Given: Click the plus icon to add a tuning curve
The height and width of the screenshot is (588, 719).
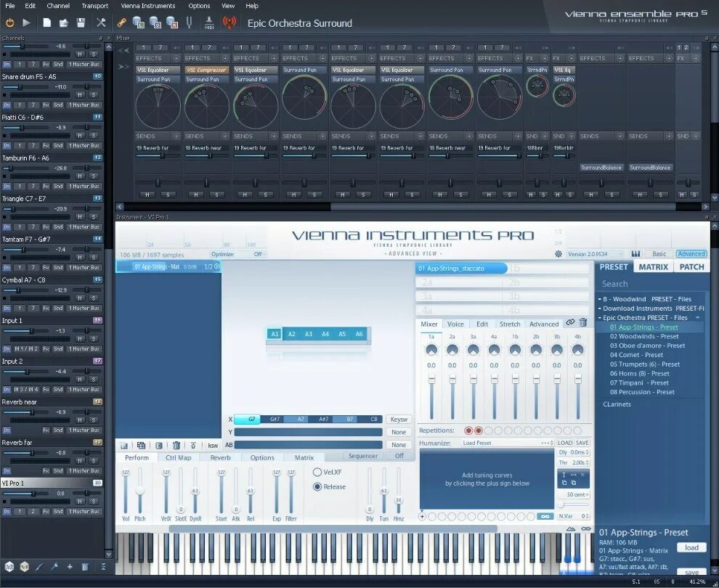Looking at the screenshot, I should tap(422, 517).
